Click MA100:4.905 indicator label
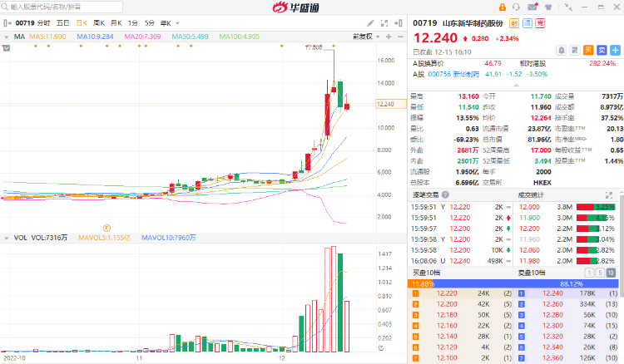This screenshot has width=624, height=364. click(x=239, y=37)
